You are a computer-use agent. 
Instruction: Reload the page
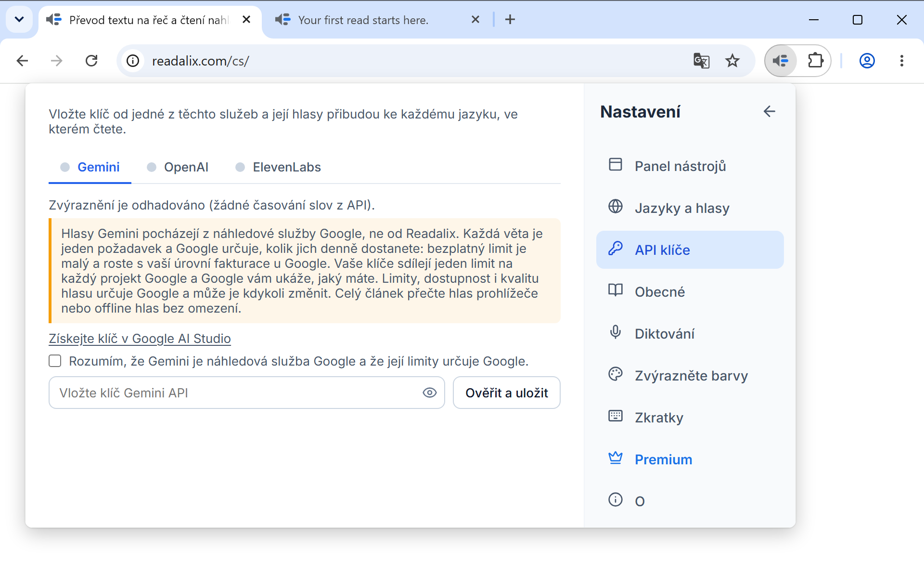coord(91,61)
